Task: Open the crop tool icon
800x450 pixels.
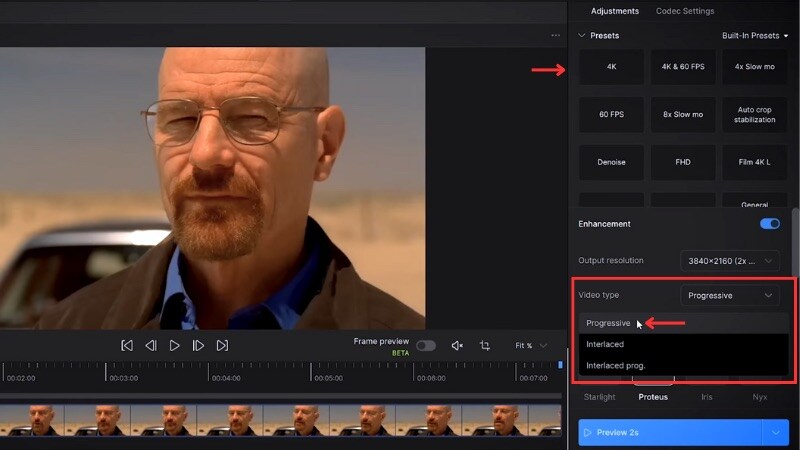Action: coord(485,346)
